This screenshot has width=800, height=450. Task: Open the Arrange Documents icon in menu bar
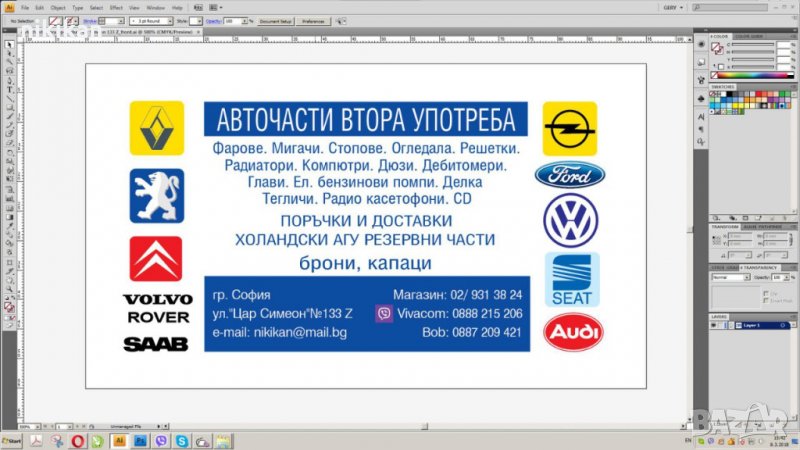(x=216, y=7)
